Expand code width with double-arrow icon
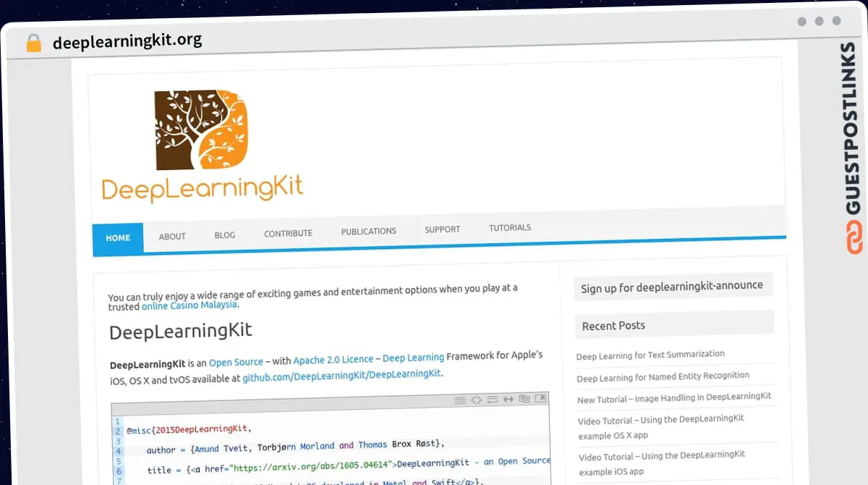868x485 pixels. 509,400
